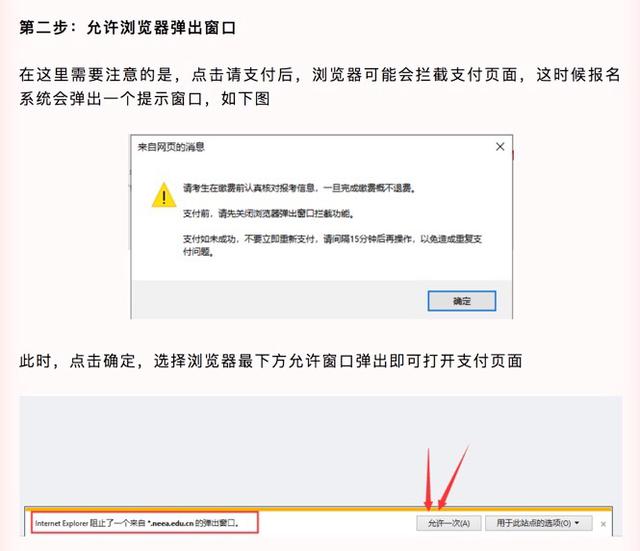640x551 pixels.
Task: Click the 支付如未成功 message line
Action: point(332,245)
